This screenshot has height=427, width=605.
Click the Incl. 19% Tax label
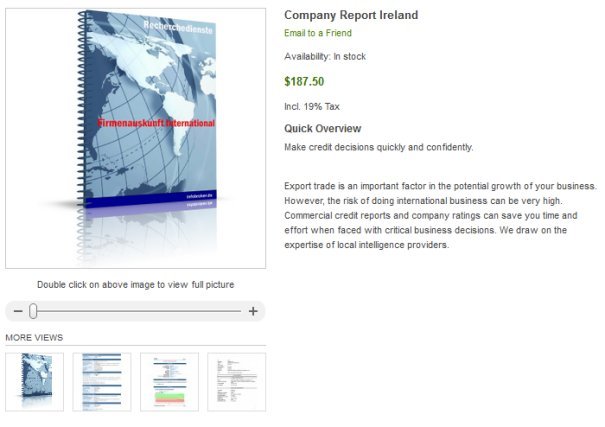[311, 106]
